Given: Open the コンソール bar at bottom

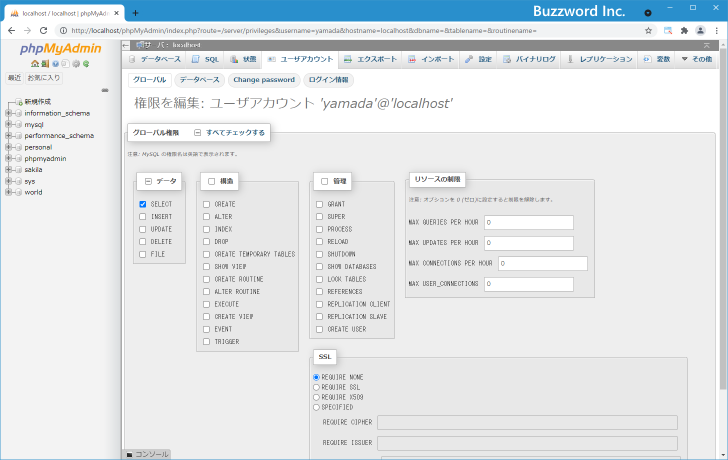Looking at the screenshot, I should [148, 454].
